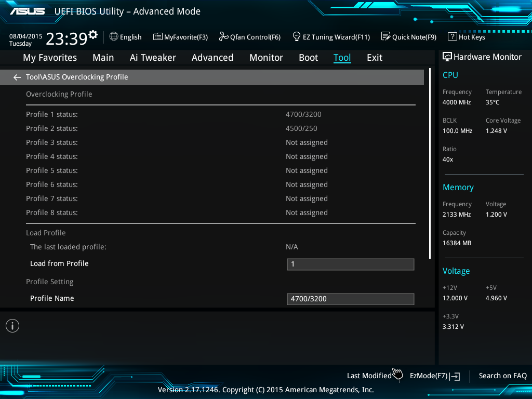The width and height of the screenshot is (532, 399).
Task: Open the clock settings gear icon
Action: coord(93,34)
